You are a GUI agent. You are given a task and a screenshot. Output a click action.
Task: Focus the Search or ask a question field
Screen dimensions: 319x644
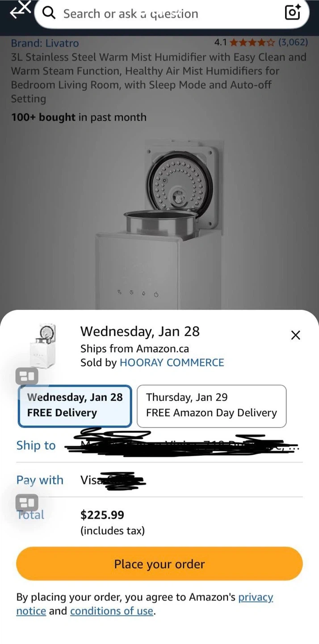point(172,14)
